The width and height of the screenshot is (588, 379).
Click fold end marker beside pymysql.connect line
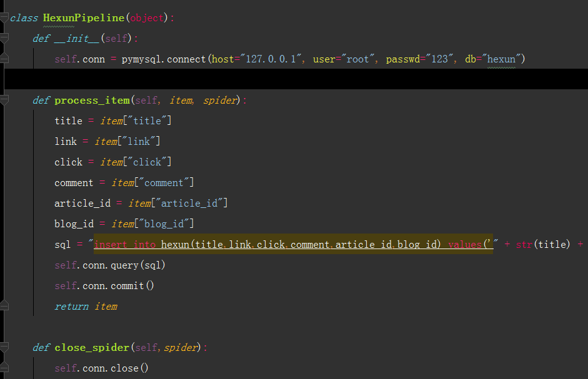coord(4,59)
